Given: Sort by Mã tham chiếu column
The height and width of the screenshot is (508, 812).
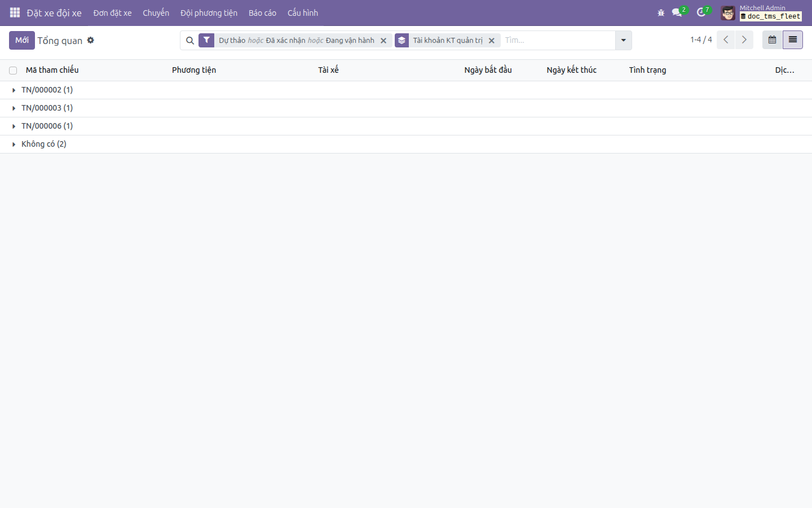Looking at the screenshot, I should (52, 70).
